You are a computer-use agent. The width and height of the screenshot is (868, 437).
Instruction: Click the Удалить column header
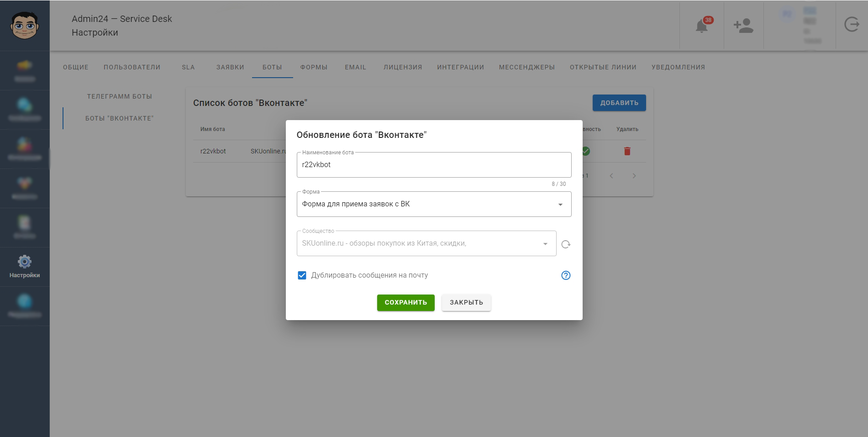(627, 129)
